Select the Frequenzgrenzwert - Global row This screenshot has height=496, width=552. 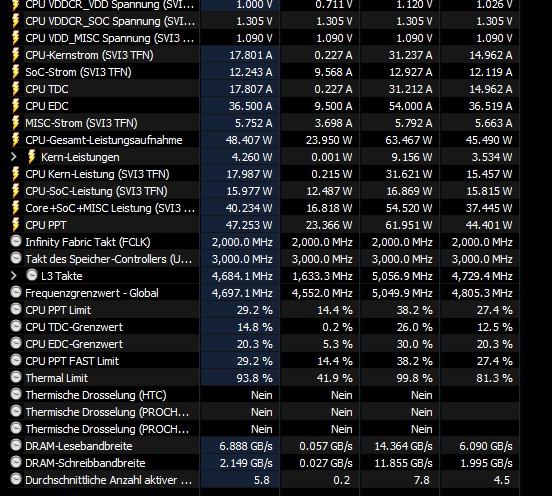(264, 293)
